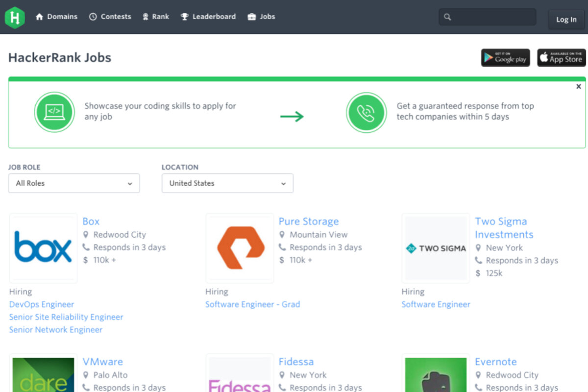This screenshot has width=588, height=392.
Task: Dismiss the green info banner
Action: point(578,87)
